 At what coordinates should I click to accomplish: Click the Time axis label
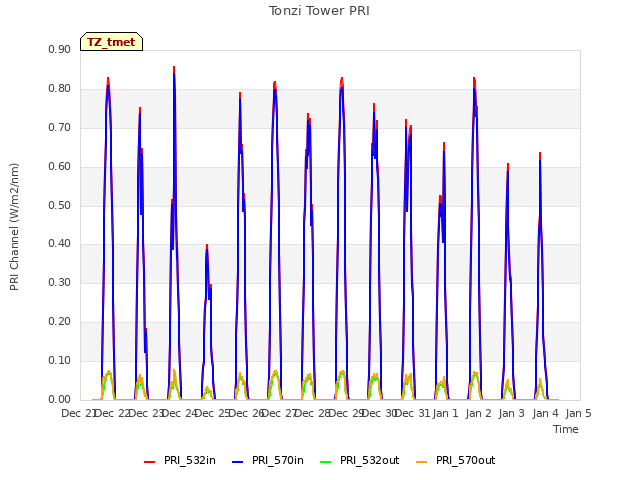[x=566, y=429]
